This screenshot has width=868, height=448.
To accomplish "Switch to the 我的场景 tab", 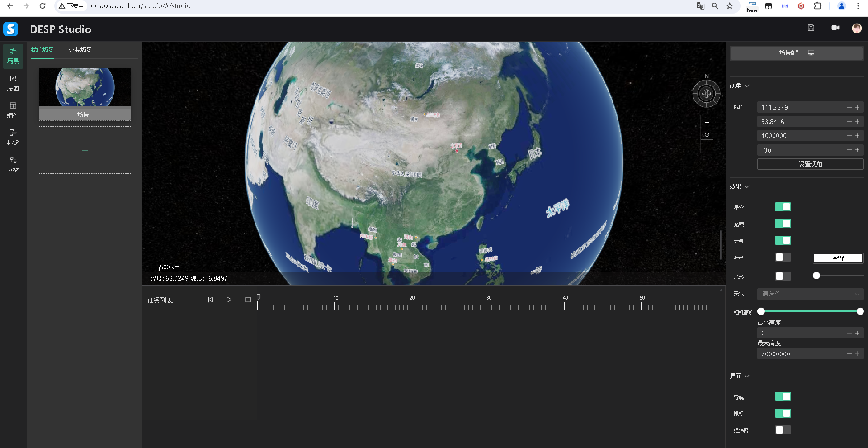I will pyautogui.click(x=42, y=50).
